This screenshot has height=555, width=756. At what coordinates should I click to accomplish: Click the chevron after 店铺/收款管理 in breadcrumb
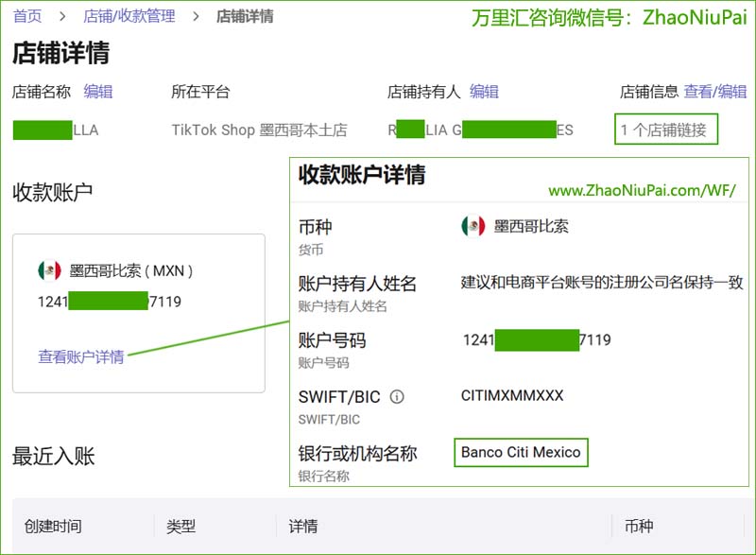(196, 16)
